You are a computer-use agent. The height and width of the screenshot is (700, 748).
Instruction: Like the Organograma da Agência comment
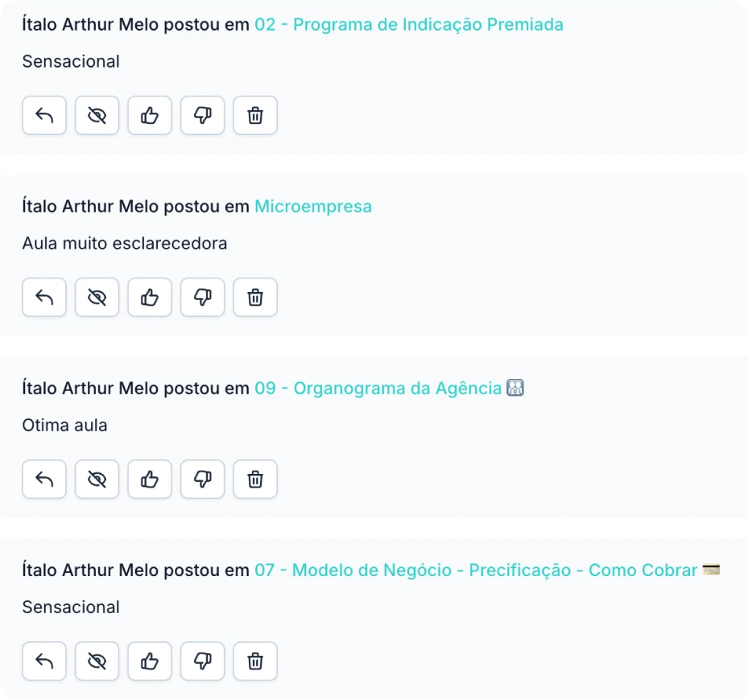[x=150, y=480]
